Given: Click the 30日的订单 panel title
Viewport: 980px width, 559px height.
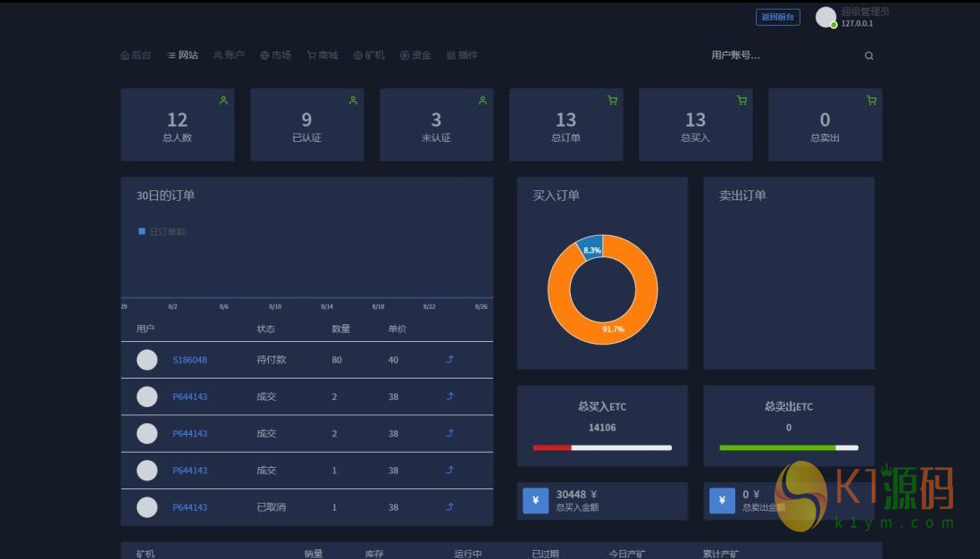Looking at the screenshot, I should (165, 196).
